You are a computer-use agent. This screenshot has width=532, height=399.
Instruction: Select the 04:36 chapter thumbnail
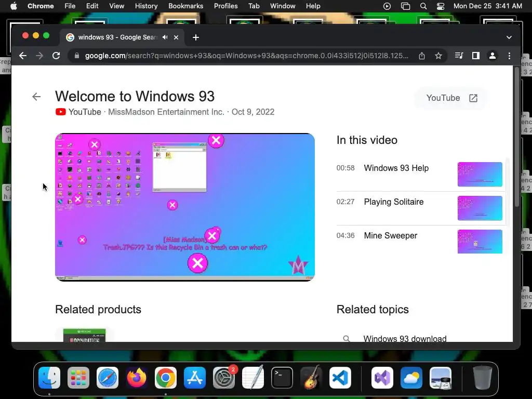tap(480, 242)
